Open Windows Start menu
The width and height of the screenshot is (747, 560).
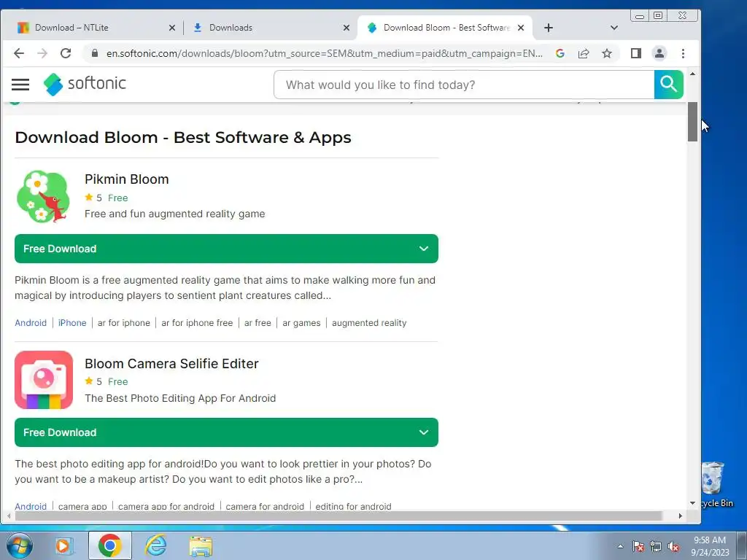(20, 545)
